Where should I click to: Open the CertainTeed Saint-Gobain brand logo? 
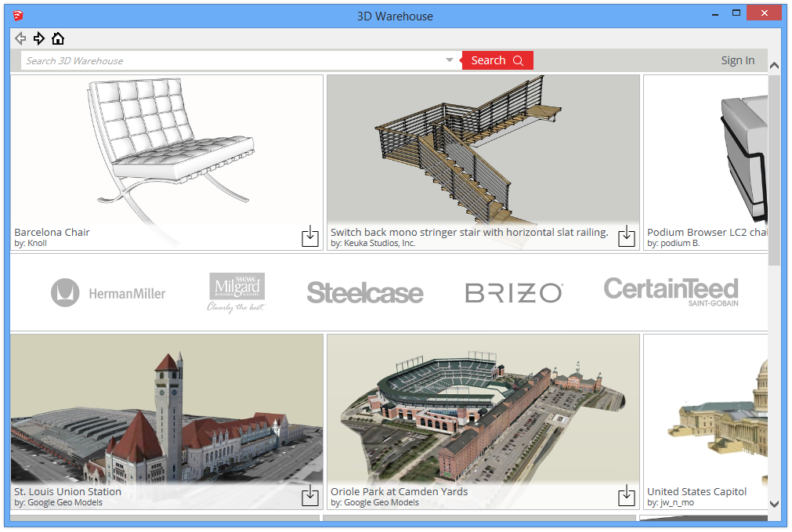click(671, 291)
